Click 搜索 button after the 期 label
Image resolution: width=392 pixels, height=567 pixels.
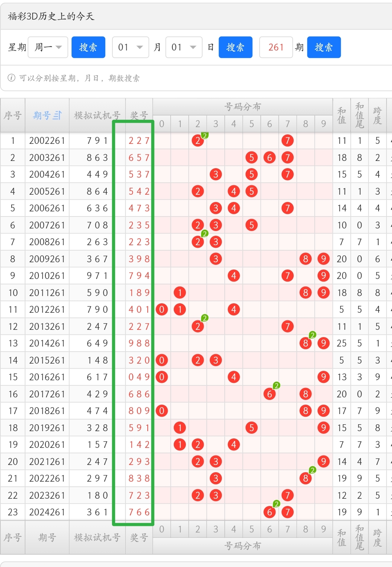point(324,47)
